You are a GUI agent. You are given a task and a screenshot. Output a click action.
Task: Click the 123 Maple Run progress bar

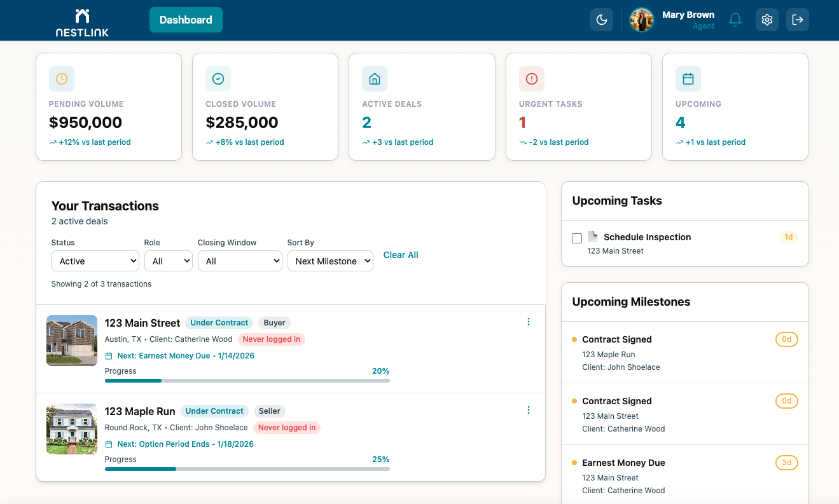point(247,469)
